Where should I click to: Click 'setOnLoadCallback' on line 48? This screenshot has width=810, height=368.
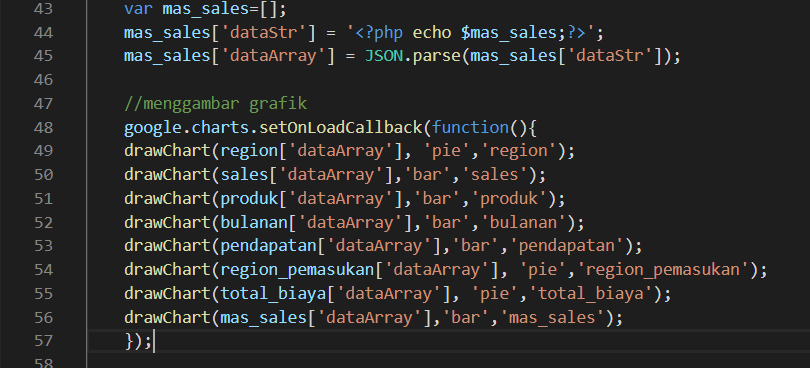point(340,127)
